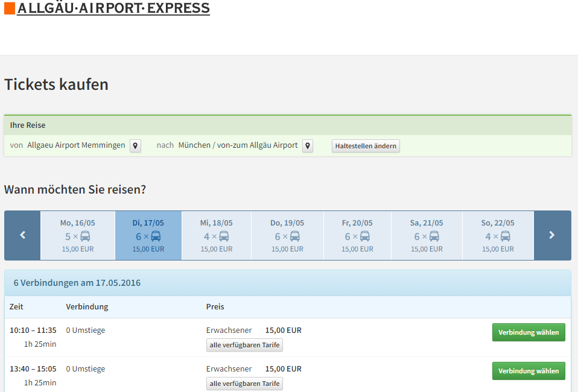Viewport: 578px width, 392px height.
Task: Click the bus icon under Mo, 16/05
Action: 85,236
